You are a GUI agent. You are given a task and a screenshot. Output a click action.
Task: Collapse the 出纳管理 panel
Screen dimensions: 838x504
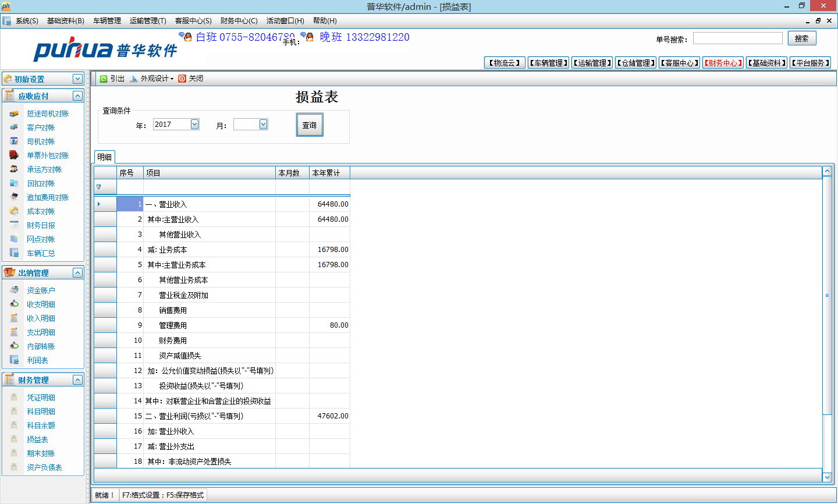pyautogui.click(x=77, y=273)
